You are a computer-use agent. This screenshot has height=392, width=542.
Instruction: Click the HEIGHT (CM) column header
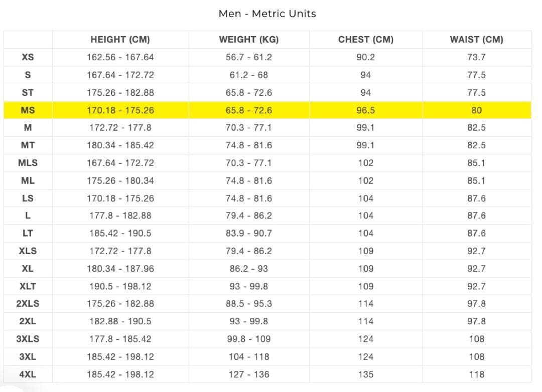[x=120, y=40]
